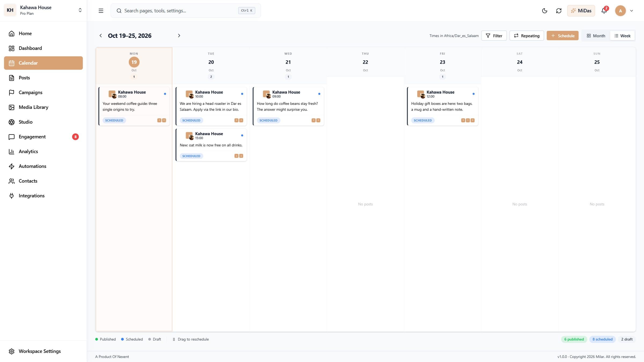Open the coffee beans freshness post
The image size is (644, 362).
click(x=288, y=106)
